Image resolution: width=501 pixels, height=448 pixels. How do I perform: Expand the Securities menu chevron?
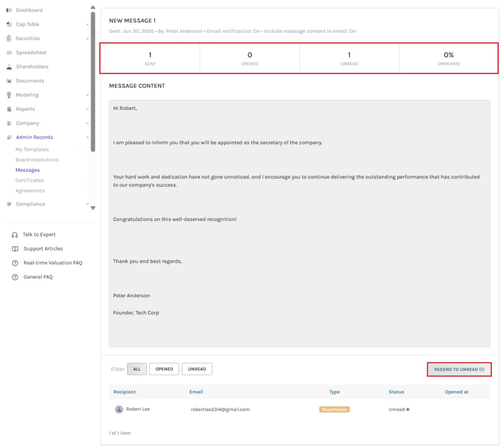pyautogui.click(x=87, y=38)
